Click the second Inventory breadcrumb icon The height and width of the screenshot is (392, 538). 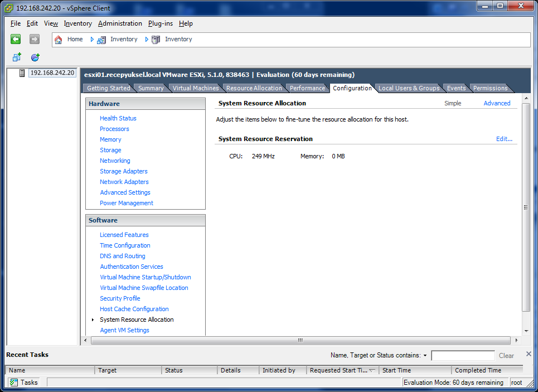click(x=156, y=40)
